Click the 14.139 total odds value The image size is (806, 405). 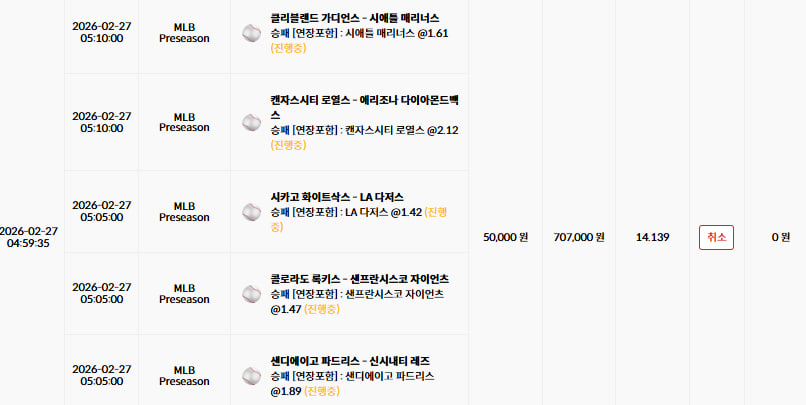pyautogui.click(x=652, y=237)
